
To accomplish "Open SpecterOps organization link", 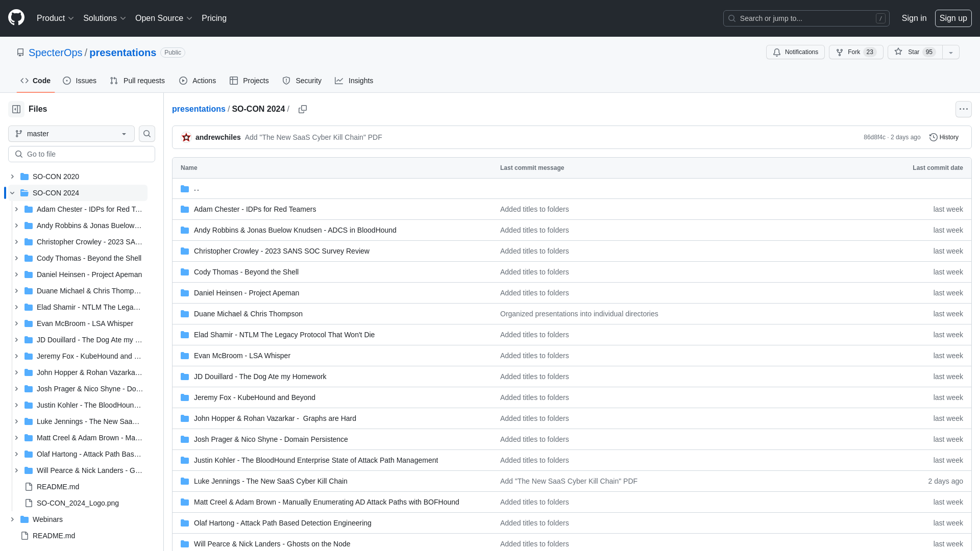I will click(55, 53).
